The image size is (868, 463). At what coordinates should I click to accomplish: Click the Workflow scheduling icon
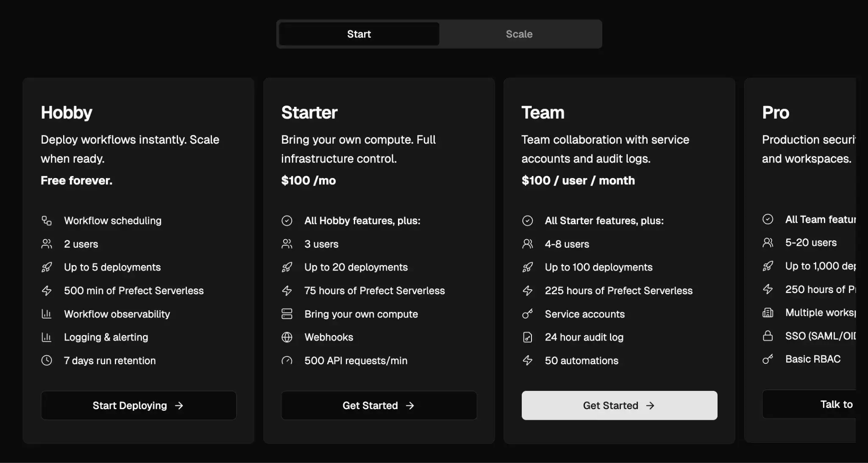[x=47, y=220]
